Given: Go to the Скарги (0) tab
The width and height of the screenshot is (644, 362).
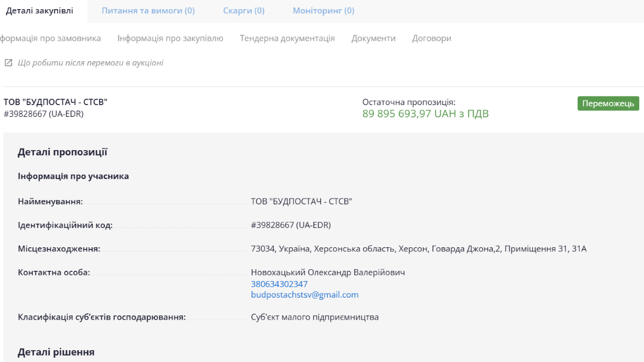Looking at the screenshot, I should click(244, 11).
